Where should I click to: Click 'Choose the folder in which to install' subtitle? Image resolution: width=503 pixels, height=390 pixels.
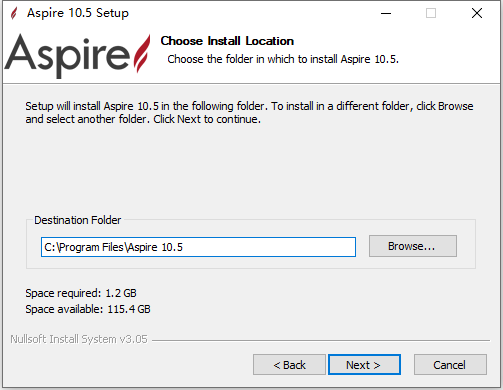[x=283, y=59]
